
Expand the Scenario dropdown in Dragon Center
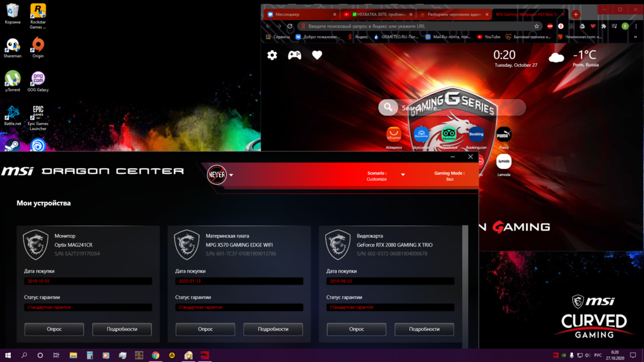403,175
